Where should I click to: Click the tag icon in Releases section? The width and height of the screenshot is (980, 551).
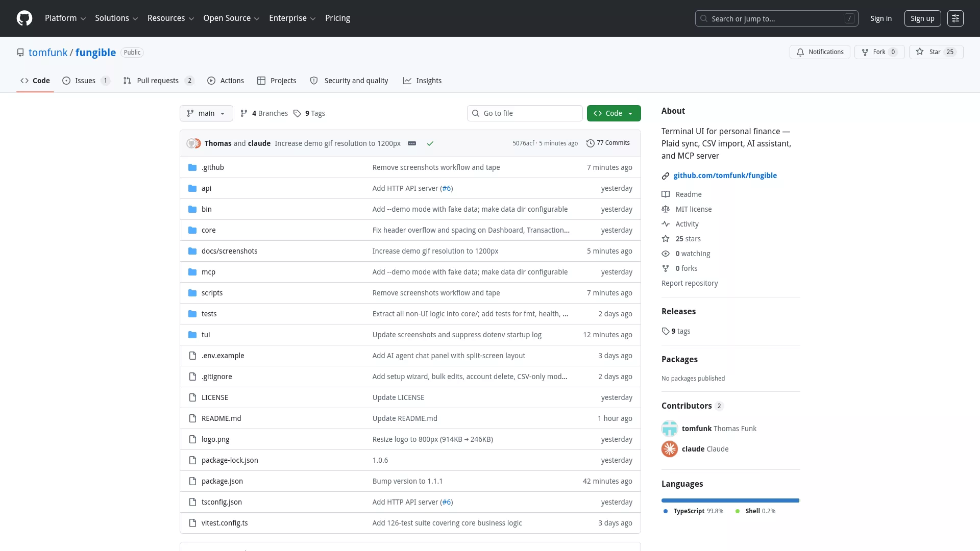666,331
